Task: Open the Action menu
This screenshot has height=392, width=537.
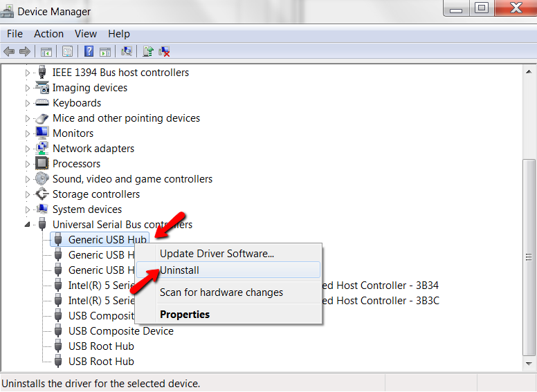Action: click(48, 33)
